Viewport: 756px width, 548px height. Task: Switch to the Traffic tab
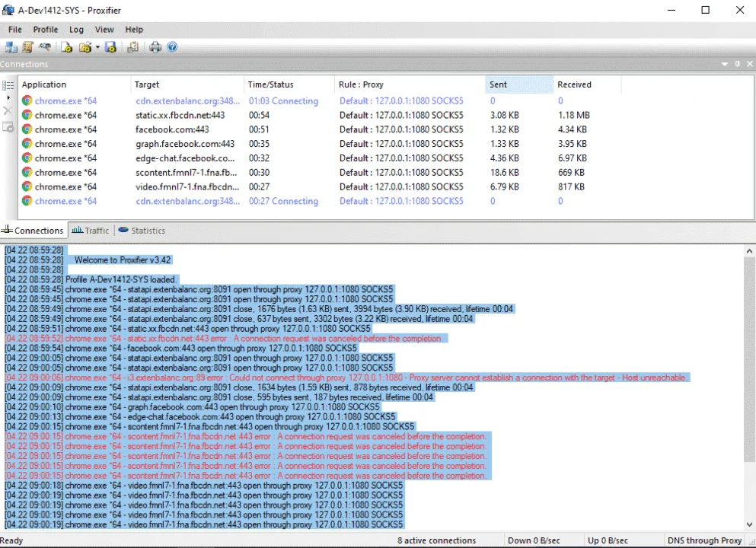pos(91,231)
